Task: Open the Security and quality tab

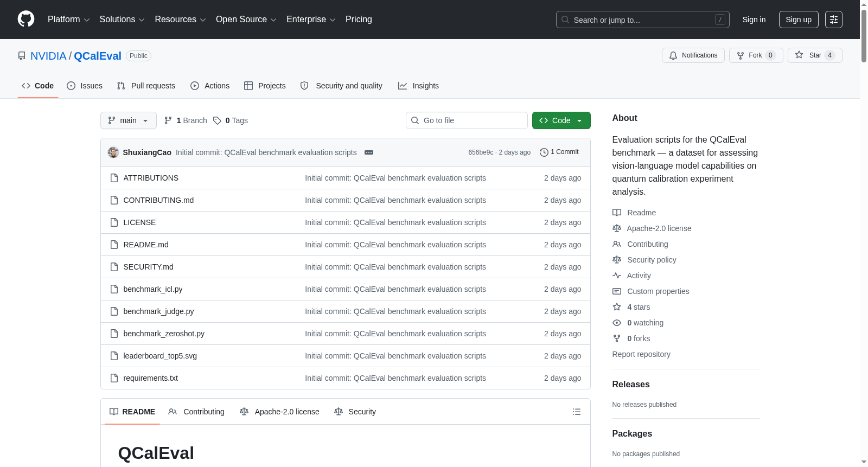Action: pos(341,86)
